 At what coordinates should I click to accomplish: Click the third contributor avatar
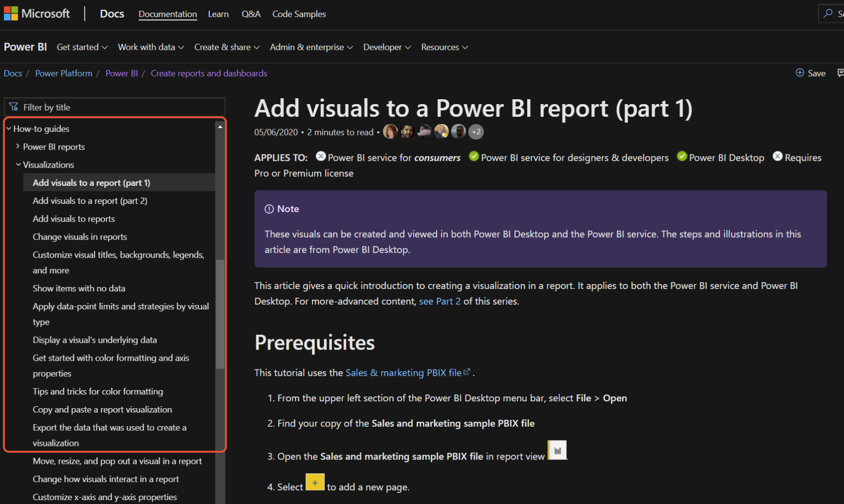[424, 131]
